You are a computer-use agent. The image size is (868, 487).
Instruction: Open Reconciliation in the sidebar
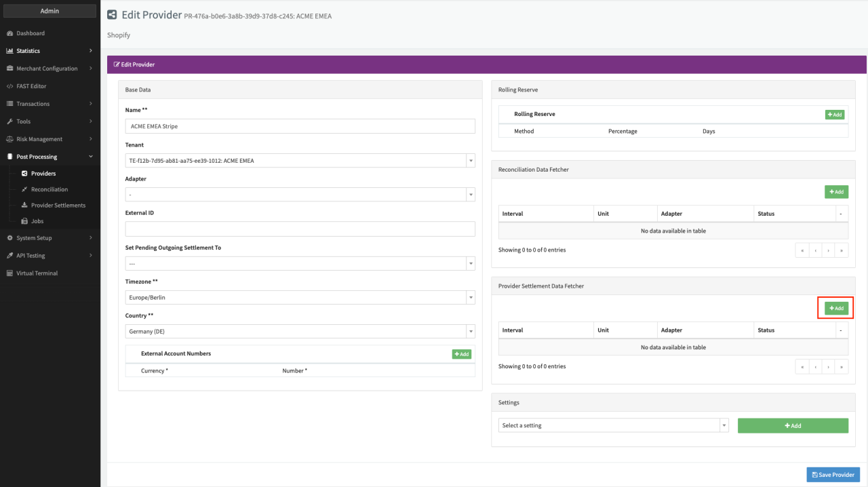pos(49,189)
